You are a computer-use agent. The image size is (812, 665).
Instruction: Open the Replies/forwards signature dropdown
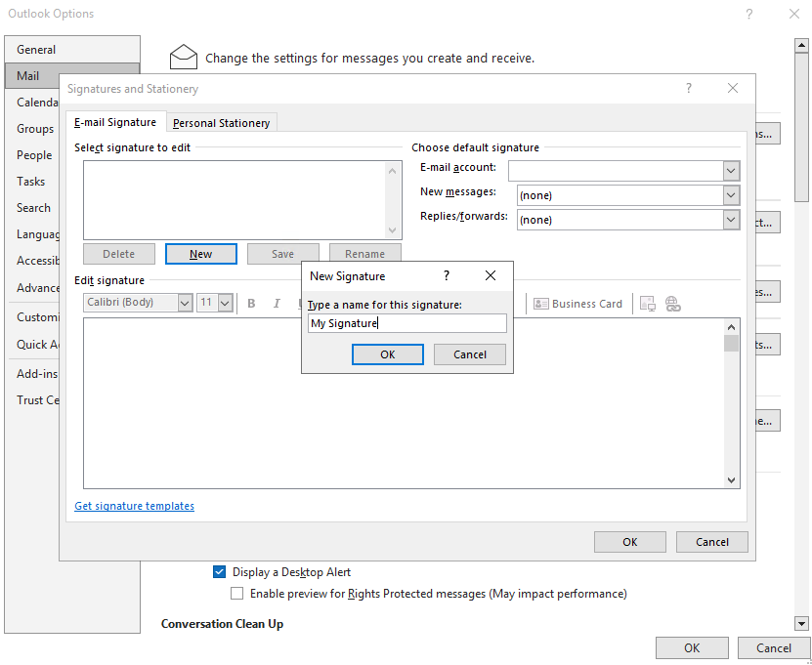point(731,220)
